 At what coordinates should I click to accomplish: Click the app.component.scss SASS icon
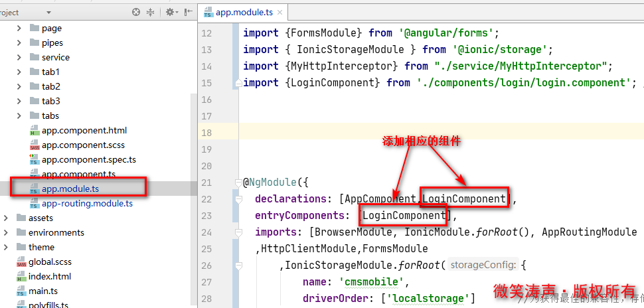[x=35, y=145]
